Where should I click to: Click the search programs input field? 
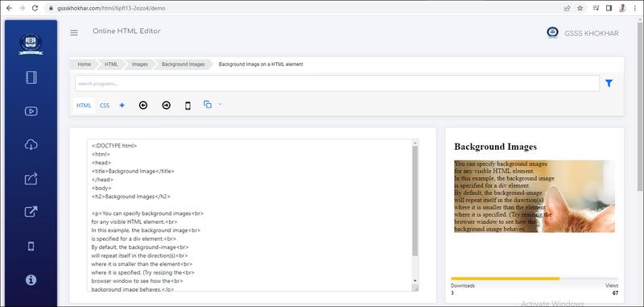[337, 84]
